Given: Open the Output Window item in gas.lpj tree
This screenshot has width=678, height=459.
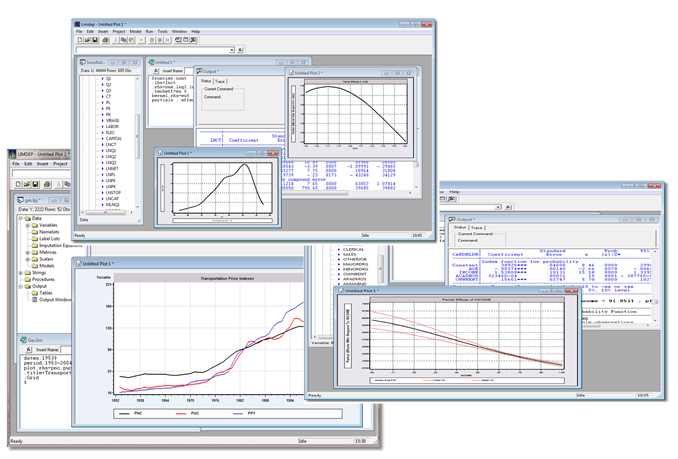Looking at the screenshot, I should coord(52,300).
